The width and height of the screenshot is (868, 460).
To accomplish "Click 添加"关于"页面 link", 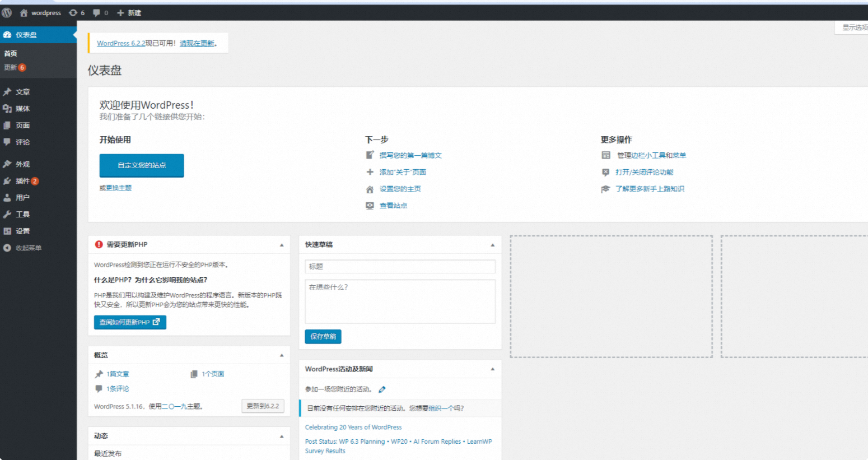I will tap(403, 172).
